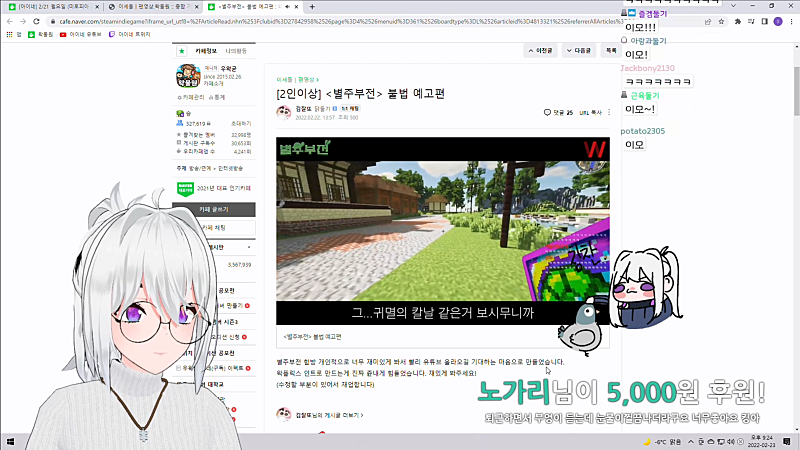Open the Chrome side panel icon
The image size is (800, 450).
tap(764, 21)
